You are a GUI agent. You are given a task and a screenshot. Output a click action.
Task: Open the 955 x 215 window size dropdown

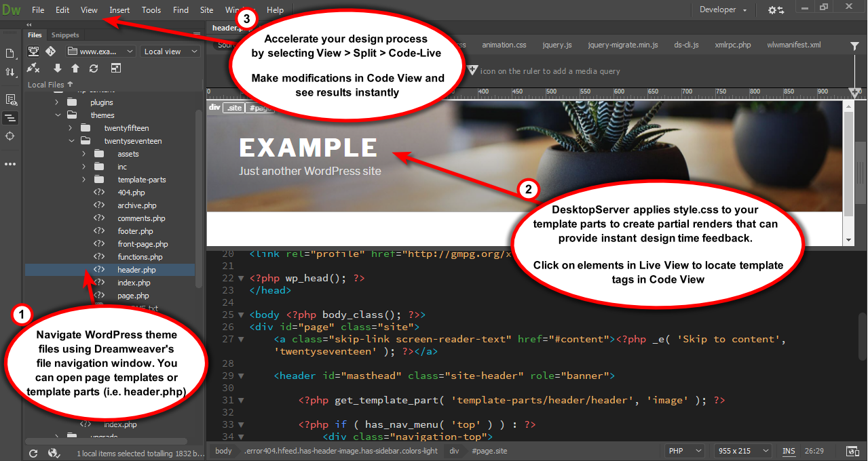coord(742,451)
